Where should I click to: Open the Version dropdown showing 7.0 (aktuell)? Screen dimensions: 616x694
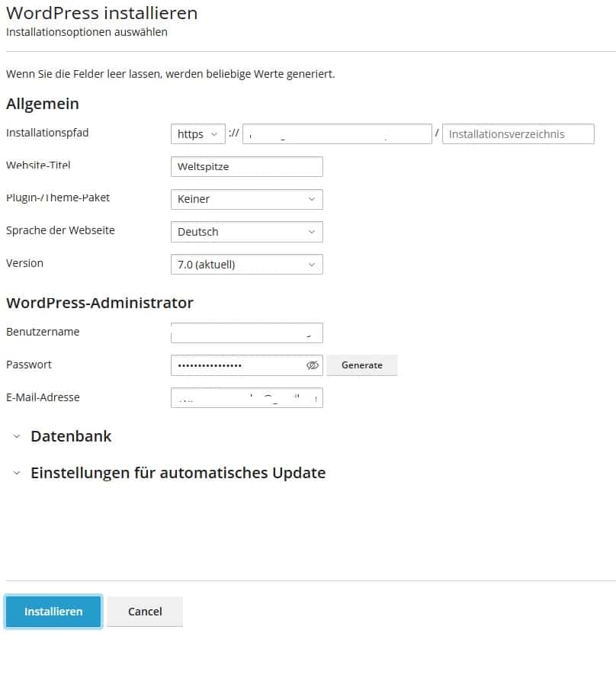247,264
